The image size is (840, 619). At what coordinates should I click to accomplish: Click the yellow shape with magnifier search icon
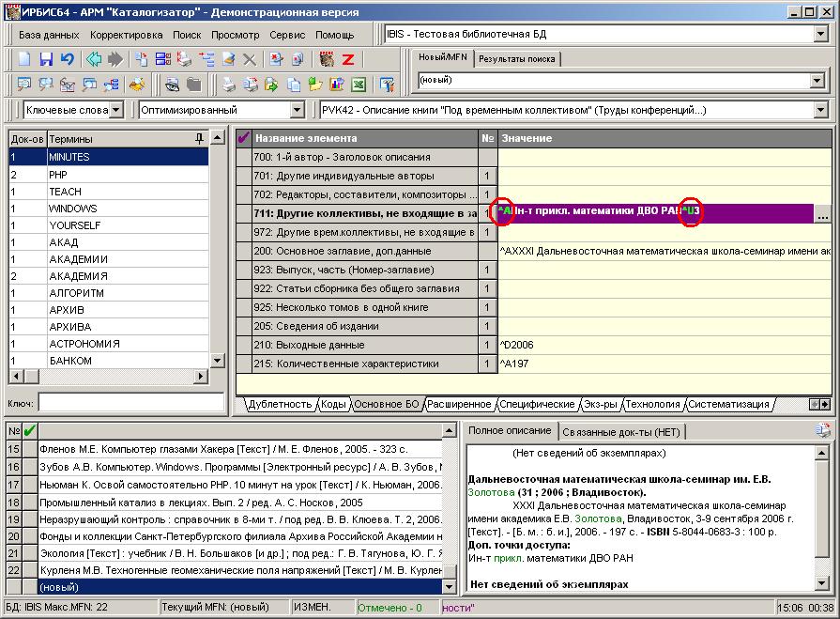pos(137,85)
